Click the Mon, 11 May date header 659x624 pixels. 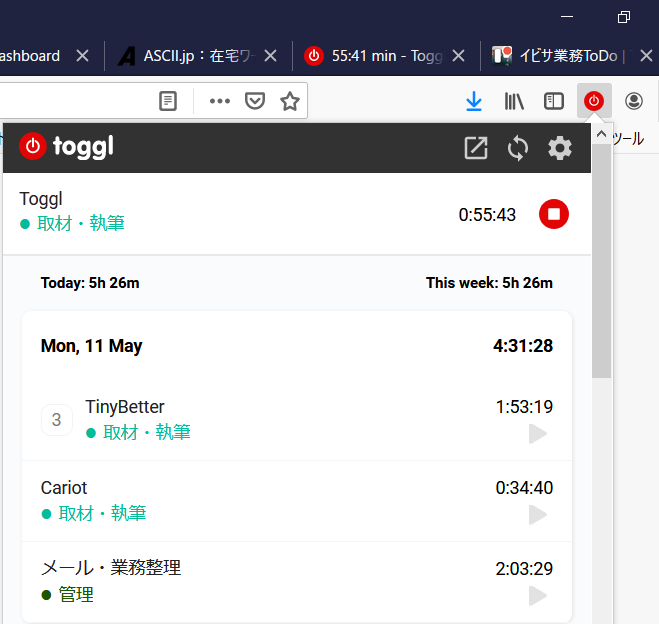91,346
